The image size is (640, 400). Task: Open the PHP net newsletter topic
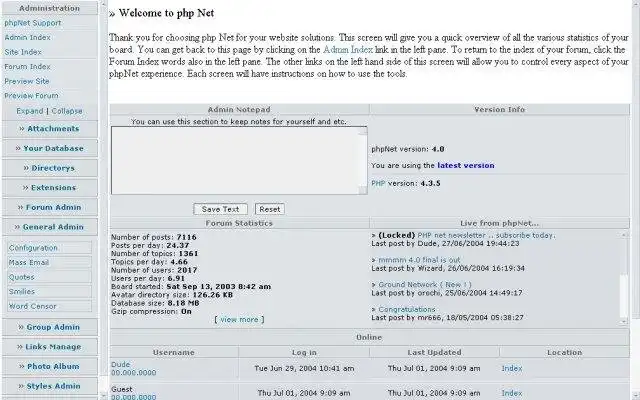pos(486,236)
